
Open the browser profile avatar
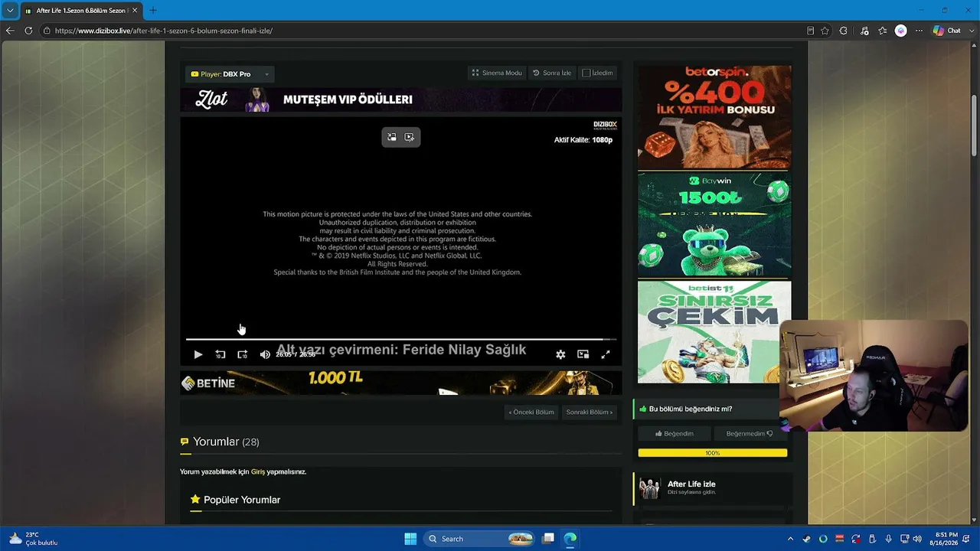[901, 31]
